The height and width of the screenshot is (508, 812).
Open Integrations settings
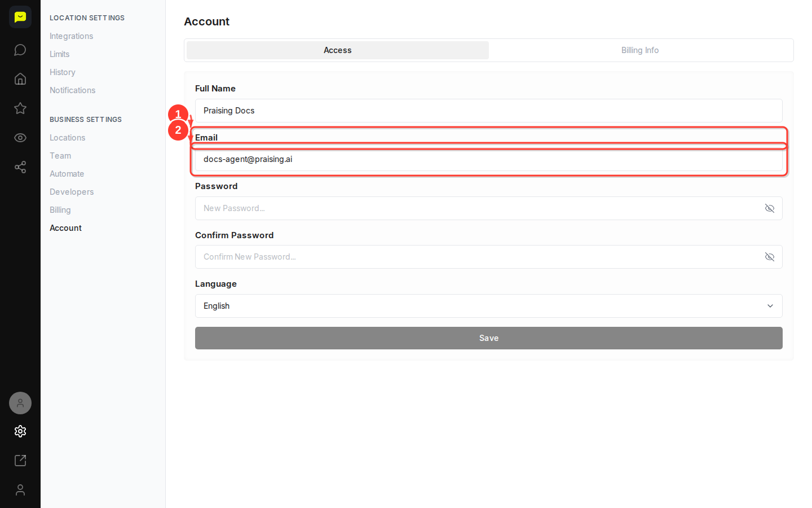72,36
